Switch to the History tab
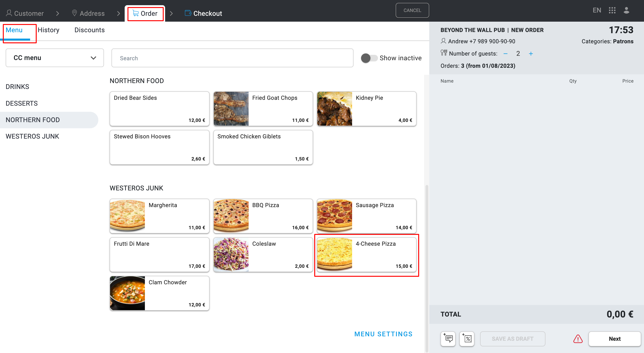The height and width of the screenshot is (353, 644). 48,30
